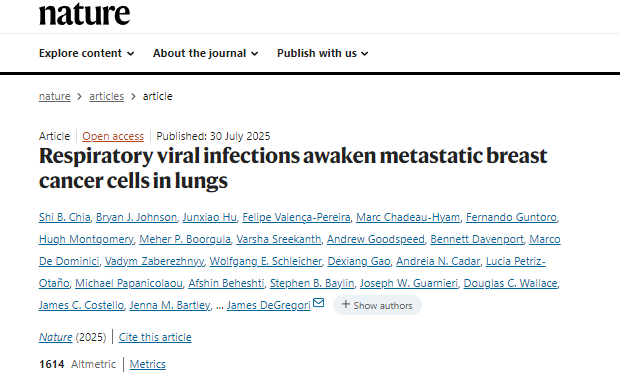Click envelope icon beside James DeGregori
The width and height of the screenshot is (620, 372).
318,303
